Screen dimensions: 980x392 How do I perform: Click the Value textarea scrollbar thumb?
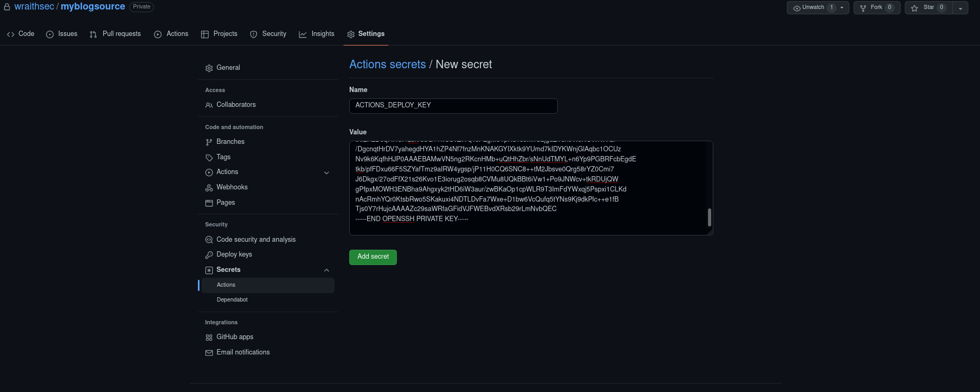point(709,217)
